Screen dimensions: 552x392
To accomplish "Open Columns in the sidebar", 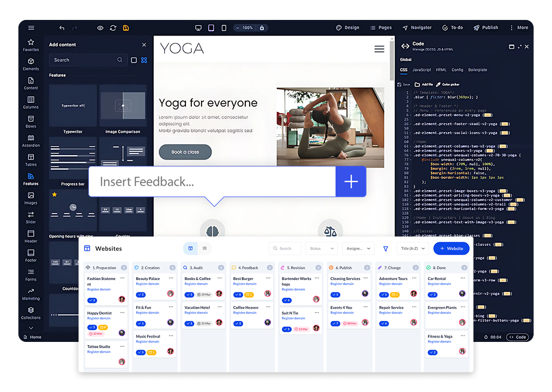I will point(31,103).
